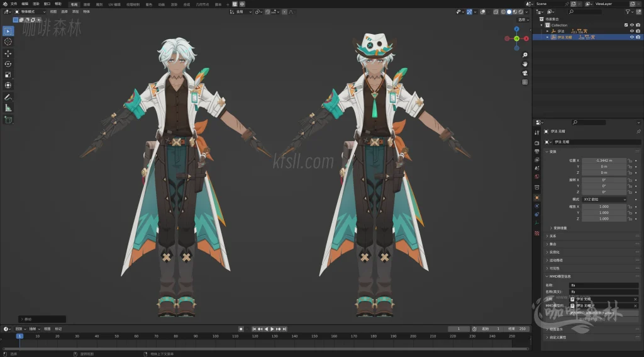Jump to the timeline start frame button
644x357 pixels.
254,329
